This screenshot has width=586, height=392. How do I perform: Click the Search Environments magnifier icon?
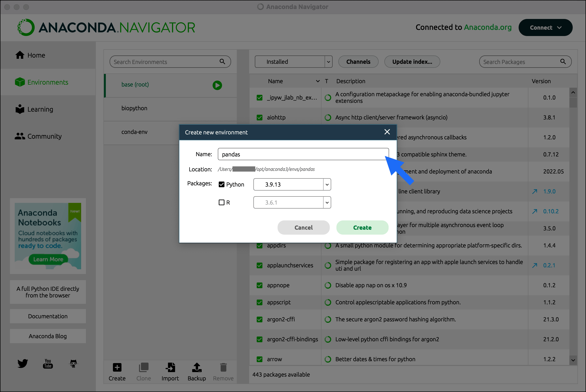click(222, 61)
